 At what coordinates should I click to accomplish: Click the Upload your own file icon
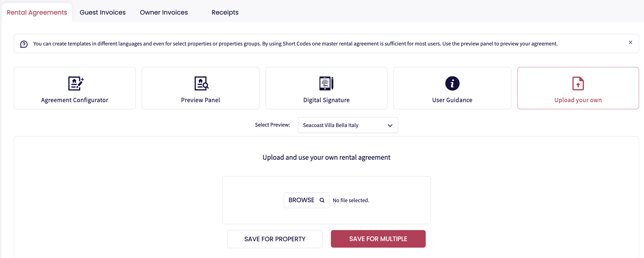tap(578, 84)
